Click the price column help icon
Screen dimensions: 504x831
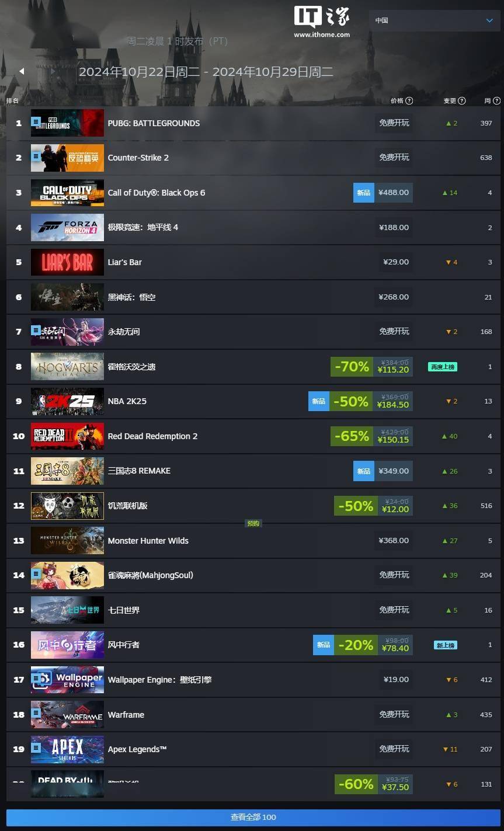click(409, 101)
